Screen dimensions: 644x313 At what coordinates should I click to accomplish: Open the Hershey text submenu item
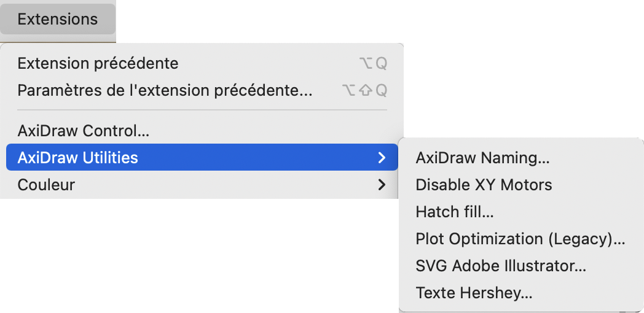click(x=474, y=293)
